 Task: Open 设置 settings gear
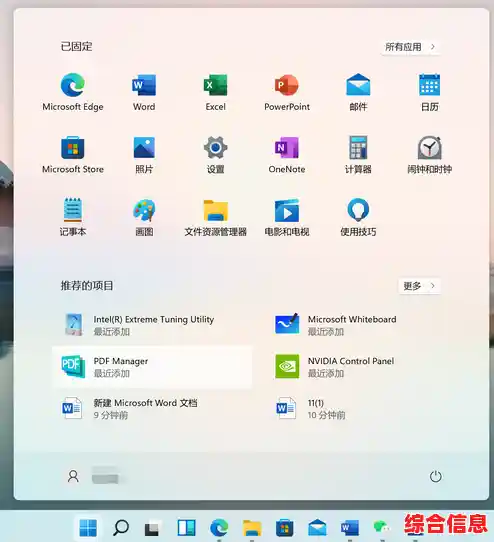click(215, 155)
